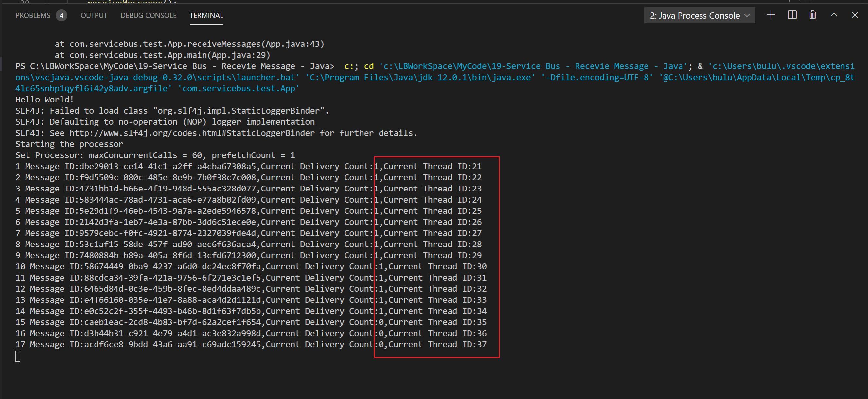The width and height of the screenshot is (868, 399).
Task: Open the Java Process Console terminal dropdown
Action: click(700, 15)
